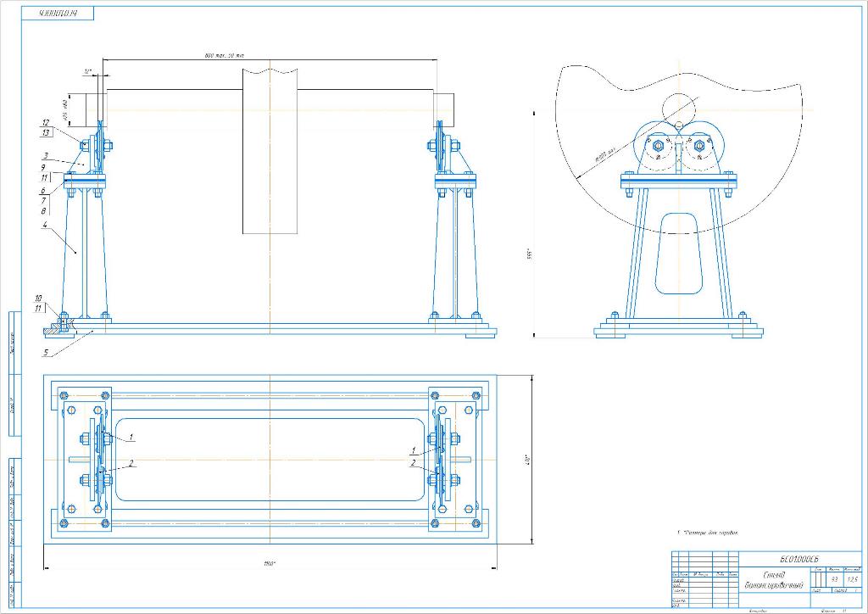868x614 pixels.
Task: Select position callout number 8
Action: pyautogui.click(x=43, y=211)
